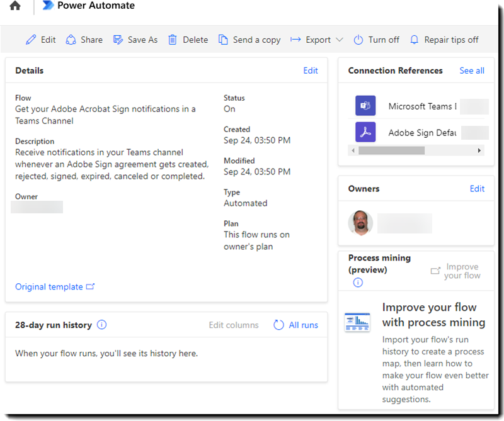This screenshot has width=504, height=421.
Task: Click the Save As icon
Action: pyautogui.click(x=117, y=39)
